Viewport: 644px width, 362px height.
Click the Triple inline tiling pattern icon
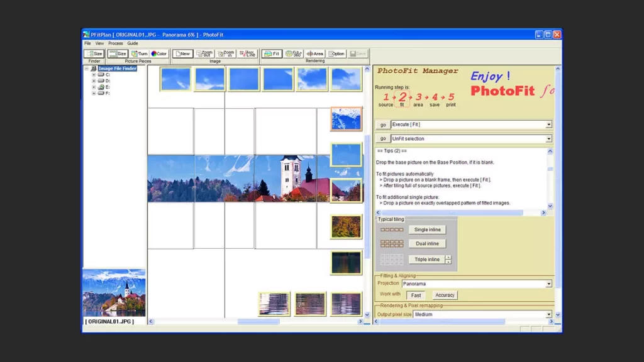point(392,260)
